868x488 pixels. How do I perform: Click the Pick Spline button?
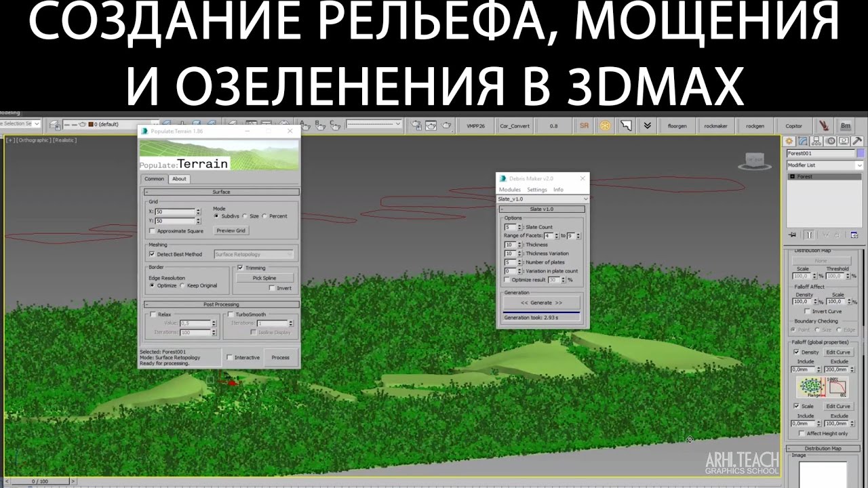point(264,278)
